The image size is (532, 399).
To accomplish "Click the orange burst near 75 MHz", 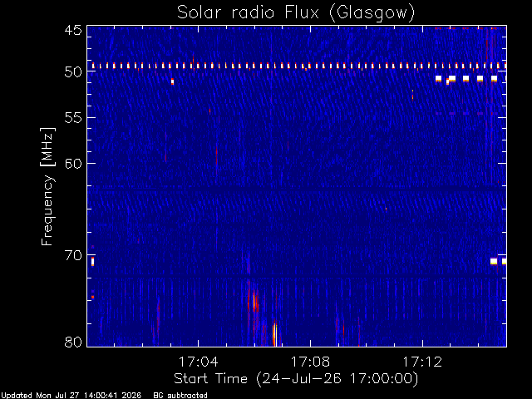I will [255, 301].
